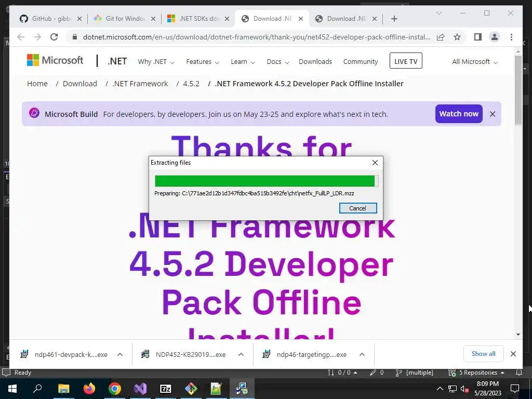This screenshot has width=532, height=399.
Task: Open Windows notification center icon
Action: click(x=515, y=389)
